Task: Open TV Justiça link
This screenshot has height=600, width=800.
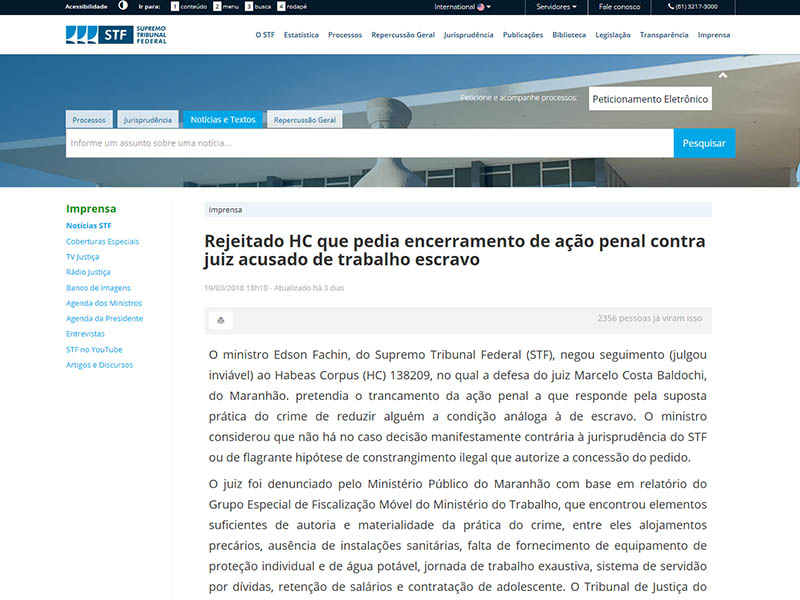Action: [82, 257]
